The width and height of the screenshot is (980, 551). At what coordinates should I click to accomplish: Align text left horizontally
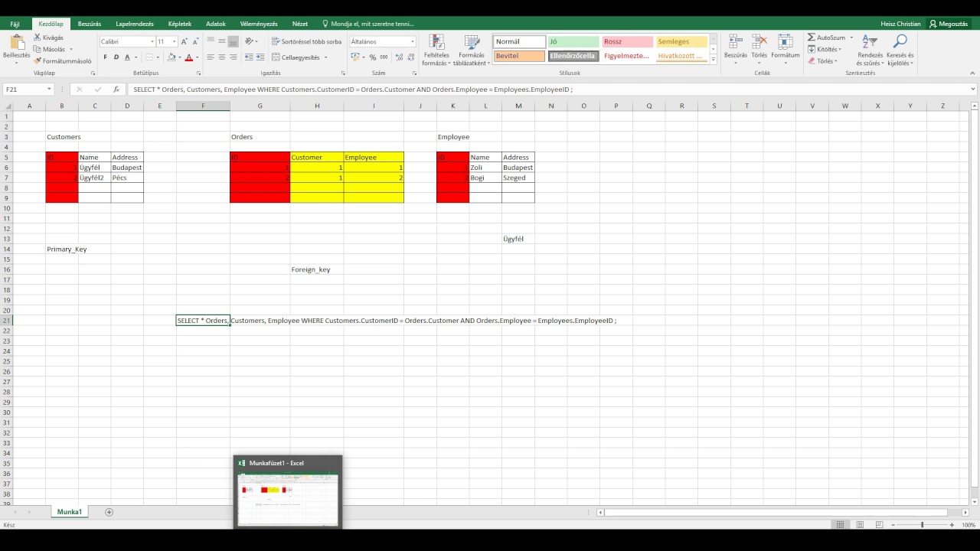pyautogui.click(x=211, y=57)
